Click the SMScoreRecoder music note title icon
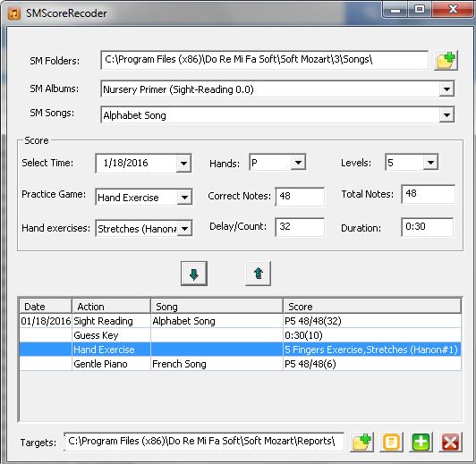The image size is (476, 464). tap(14, 13)
